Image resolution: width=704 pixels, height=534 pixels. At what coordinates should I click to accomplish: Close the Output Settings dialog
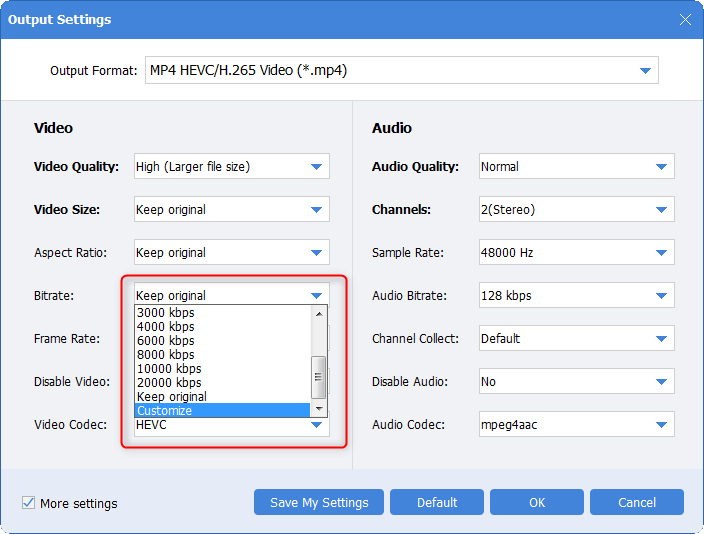(685, 19)
